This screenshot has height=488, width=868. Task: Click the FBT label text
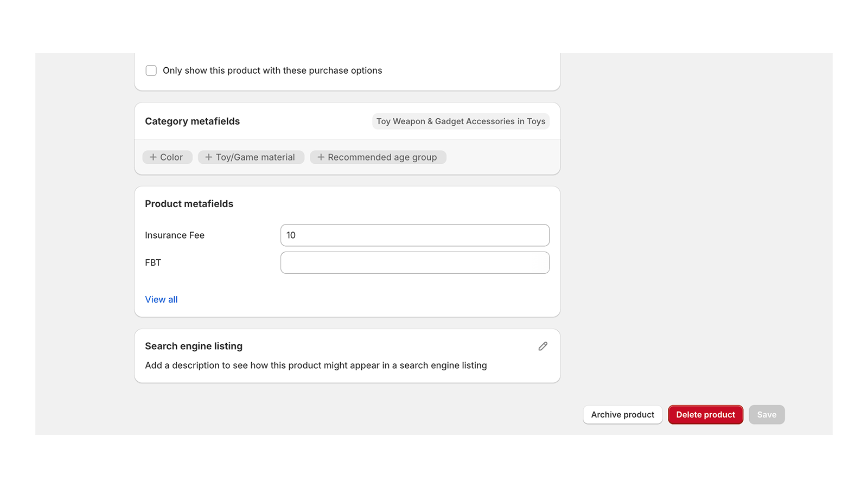pos(153,262)
